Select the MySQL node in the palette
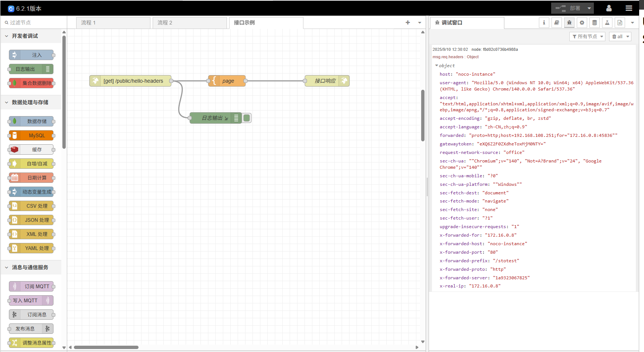This screenshot has height=352, width=644. [31, 135]
